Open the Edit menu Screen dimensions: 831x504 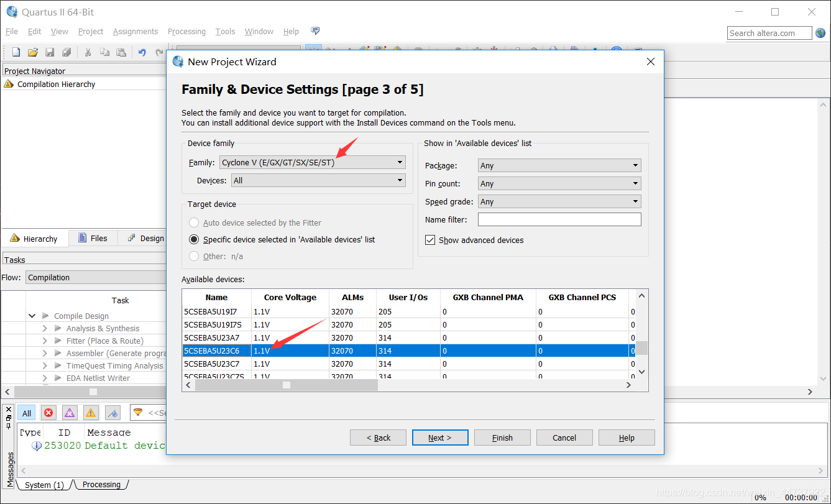(x=34, y=31)
